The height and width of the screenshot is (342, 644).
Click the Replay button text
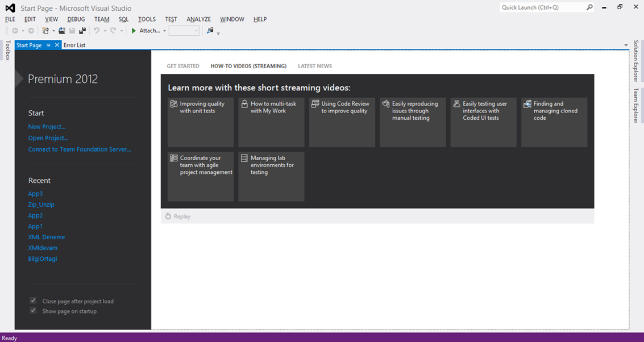[x=182, y=216]
